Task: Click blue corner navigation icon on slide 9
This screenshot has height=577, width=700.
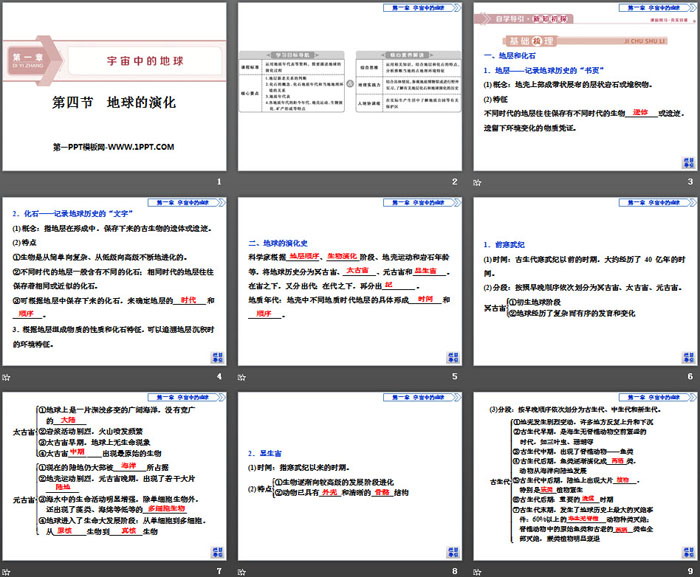Action: pyautogui.click(x=684, y=551)
